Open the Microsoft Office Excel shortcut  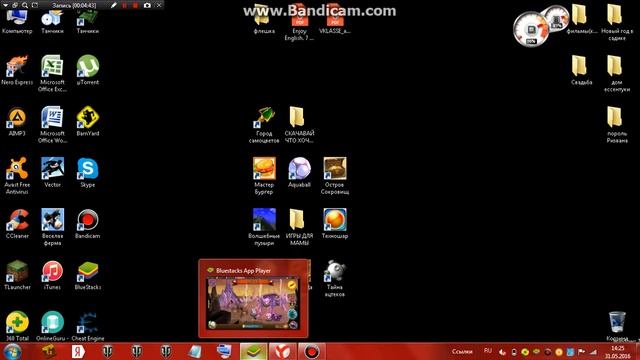coord(52,73)
